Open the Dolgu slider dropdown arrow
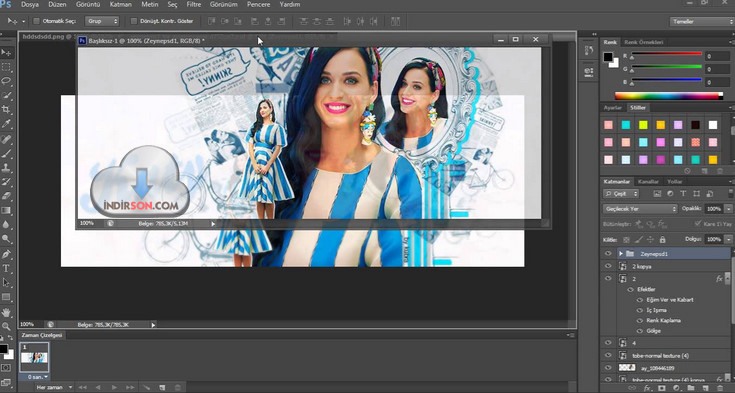 point(728,239)
